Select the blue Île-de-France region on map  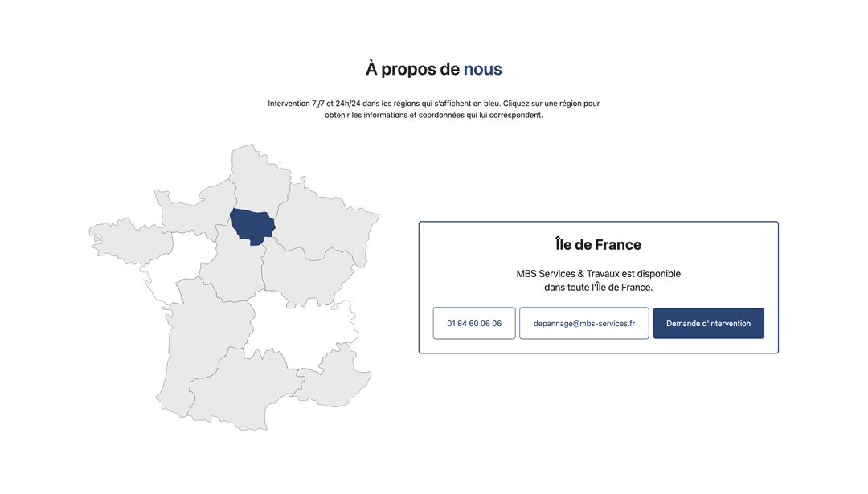[x=252, y=225]
